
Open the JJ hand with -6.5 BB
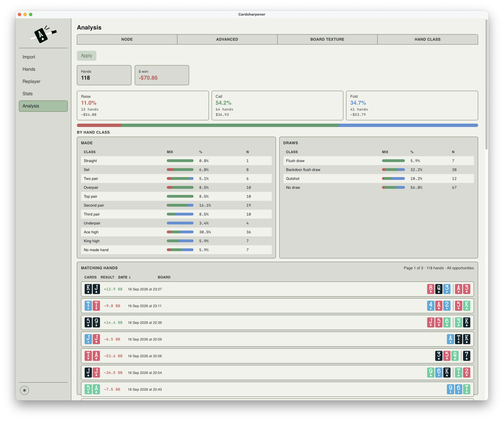click(x=277, y=339)
